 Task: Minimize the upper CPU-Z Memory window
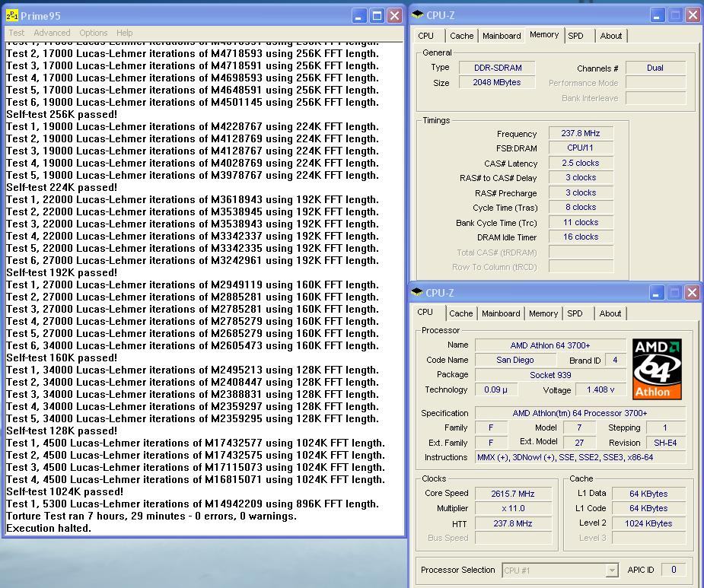point(656,16)
